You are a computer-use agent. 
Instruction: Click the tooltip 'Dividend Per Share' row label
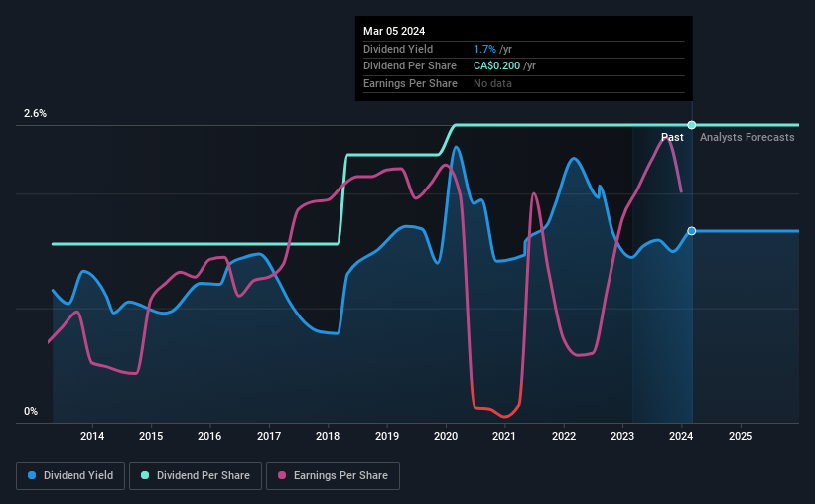[x=410, y=66]
